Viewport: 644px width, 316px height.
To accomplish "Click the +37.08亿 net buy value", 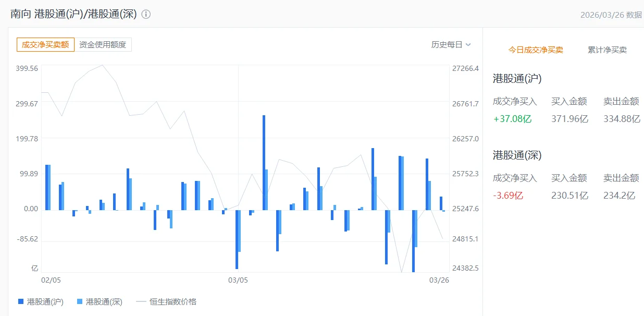I will 512,119.
